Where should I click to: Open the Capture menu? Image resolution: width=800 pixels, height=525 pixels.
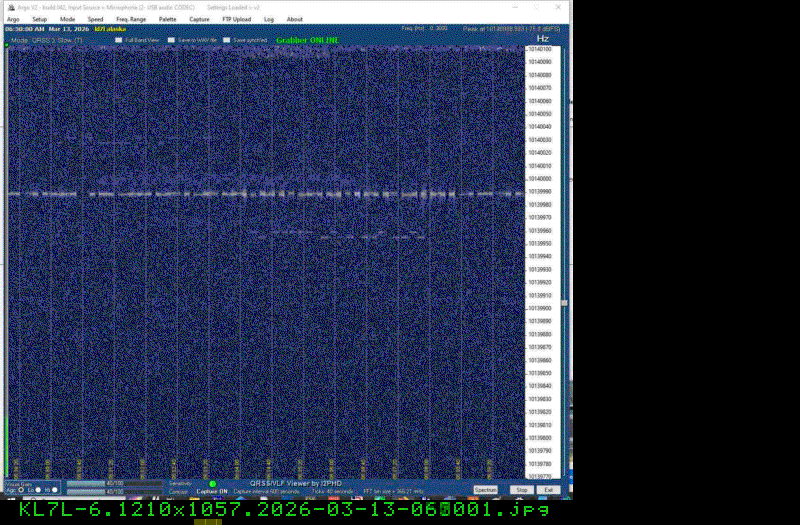(200, 19)
